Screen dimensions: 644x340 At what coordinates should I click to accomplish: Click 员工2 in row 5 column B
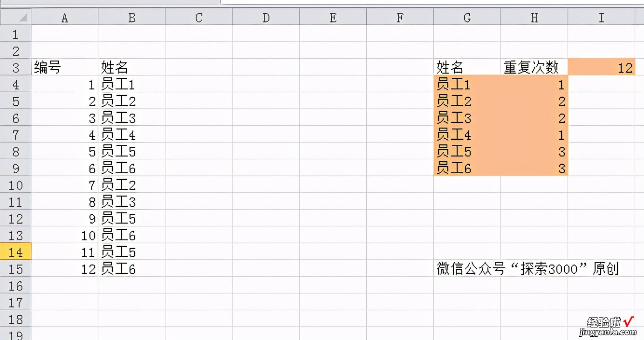[x=132, y=101]
